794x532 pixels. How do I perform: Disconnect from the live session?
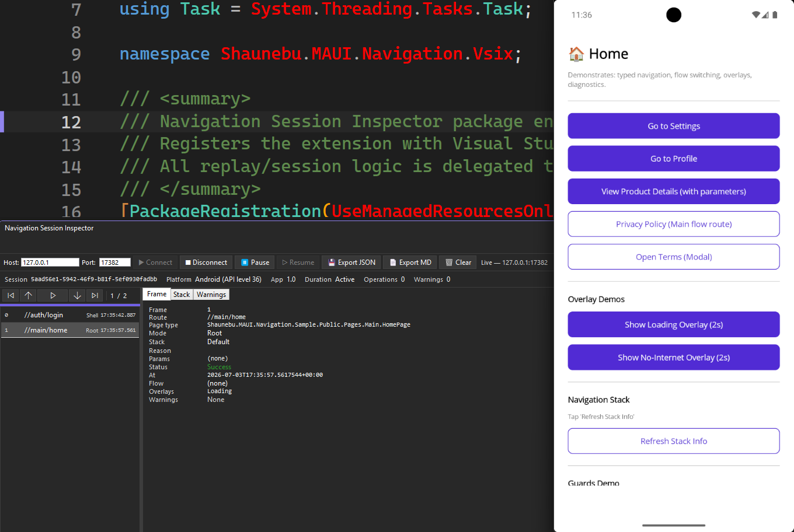point(206,262)
